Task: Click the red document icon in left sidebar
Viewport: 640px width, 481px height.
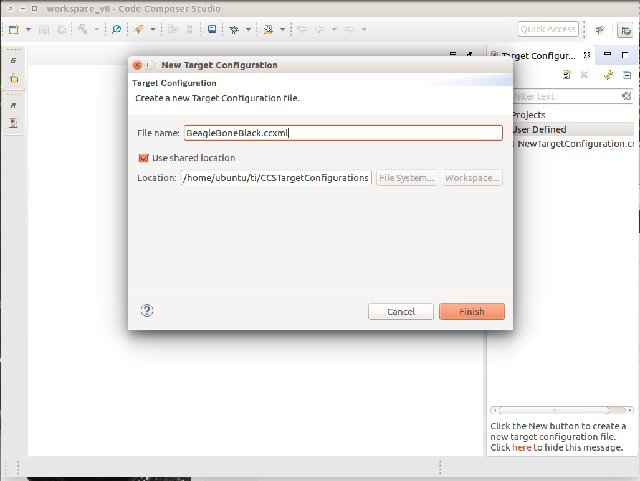Action: tap(13, 122)
